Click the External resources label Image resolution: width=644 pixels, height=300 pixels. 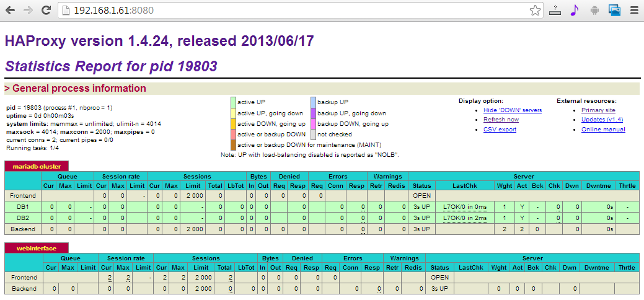pyautogui.click(x=586, y=100)
